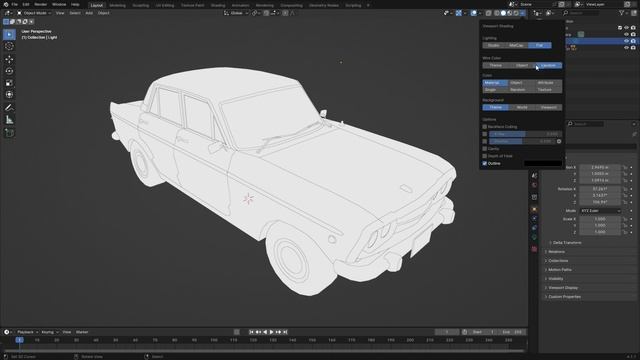Enable the X-Ray checkbox in shading options
The image size is (640, 360).
click(x=484, y=134)
